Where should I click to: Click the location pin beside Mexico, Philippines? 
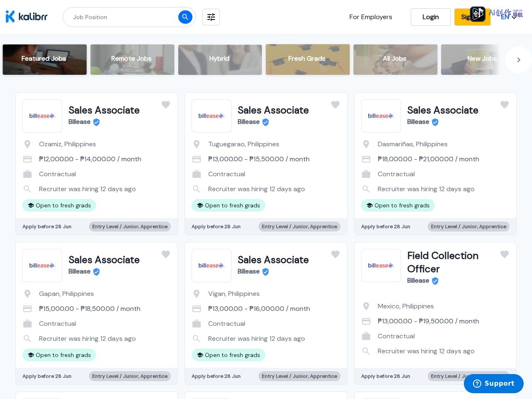(x=366, y=306)
